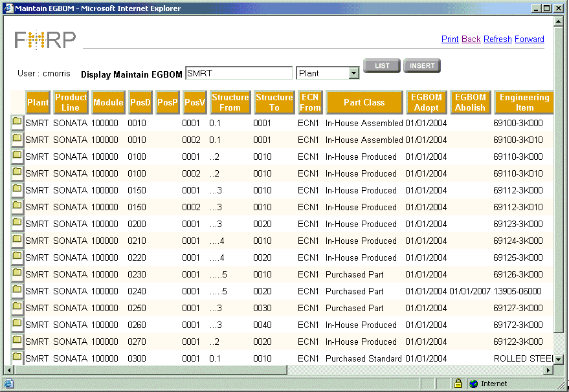This screenshot has width=569, height=392.
Task: Open folder icon for row 69100-3K010
Action: click(x=17, y=138)
